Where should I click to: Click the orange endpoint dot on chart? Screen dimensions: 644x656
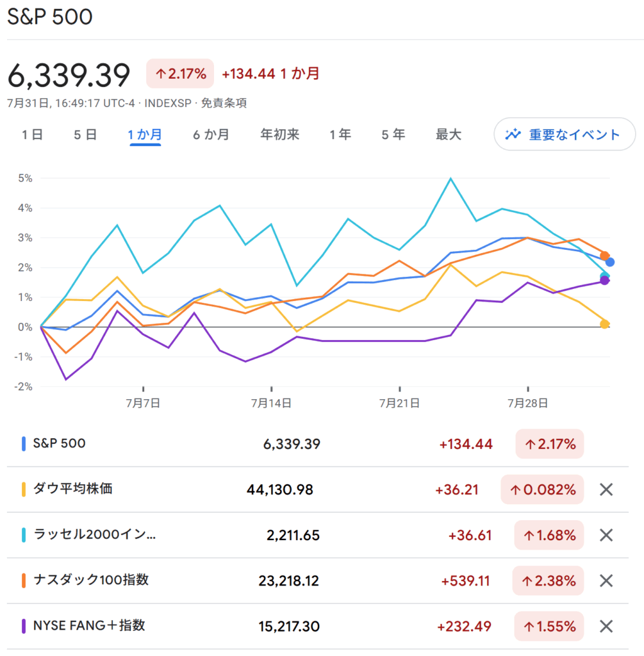click(604, 255)
